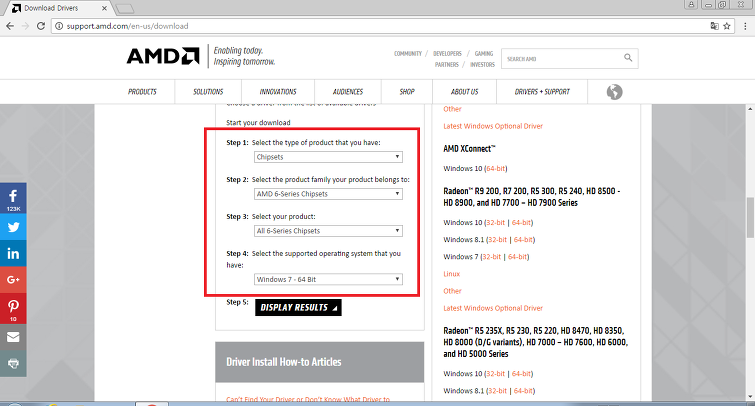Click the browser address bar URL

click(x=128, y=26)
